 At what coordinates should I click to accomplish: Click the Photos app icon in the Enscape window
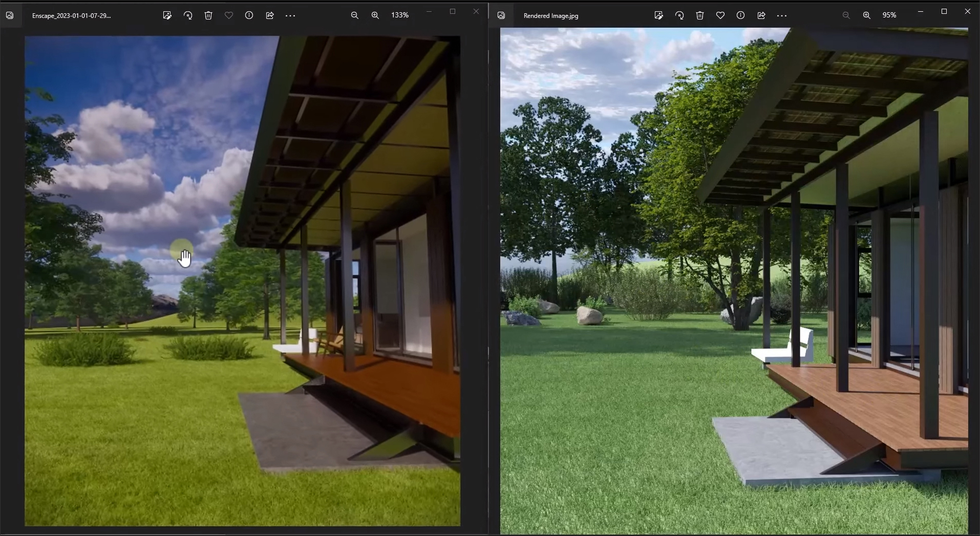(10, 15)
